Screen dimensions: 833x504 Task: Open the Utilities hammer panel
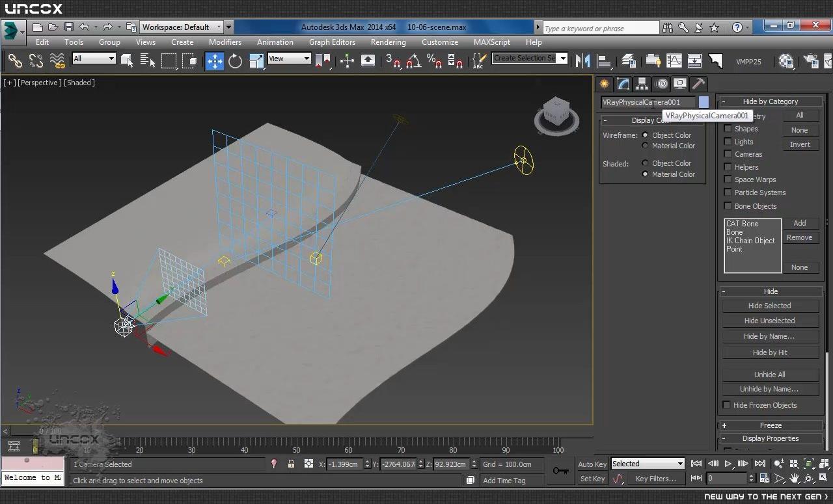(x=698, y=83)
